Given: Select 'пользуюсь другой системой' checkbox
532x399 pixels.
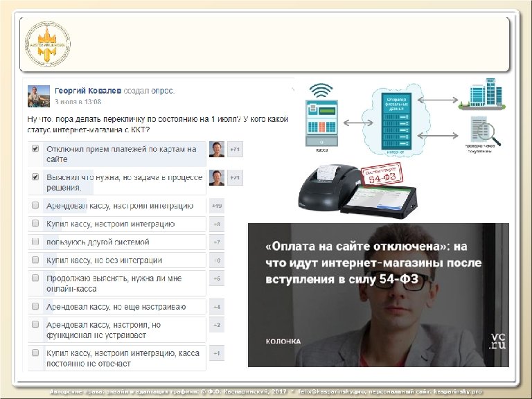Looking at the screenshot, I should click(35, 242).
